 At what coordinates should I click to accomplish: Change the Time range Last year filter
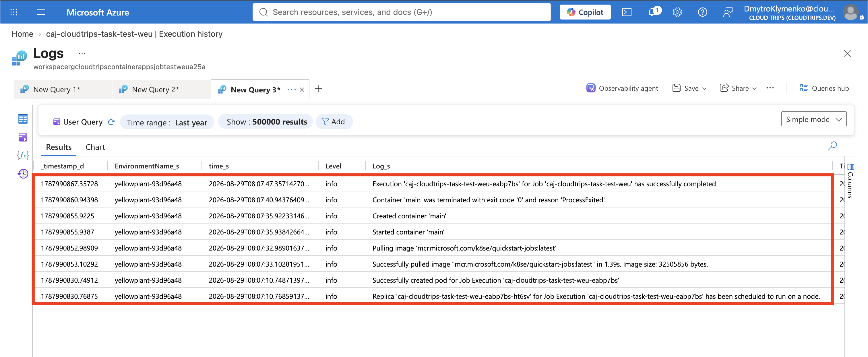pyautogui.click(x=167, y=122)
